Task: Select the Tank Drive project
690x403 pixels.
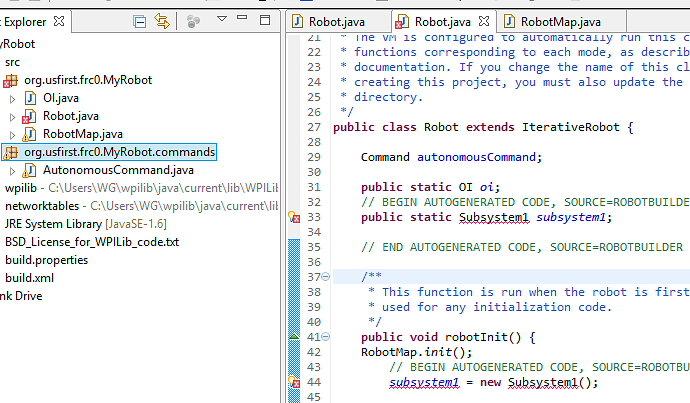Action: tap(21, 296)
